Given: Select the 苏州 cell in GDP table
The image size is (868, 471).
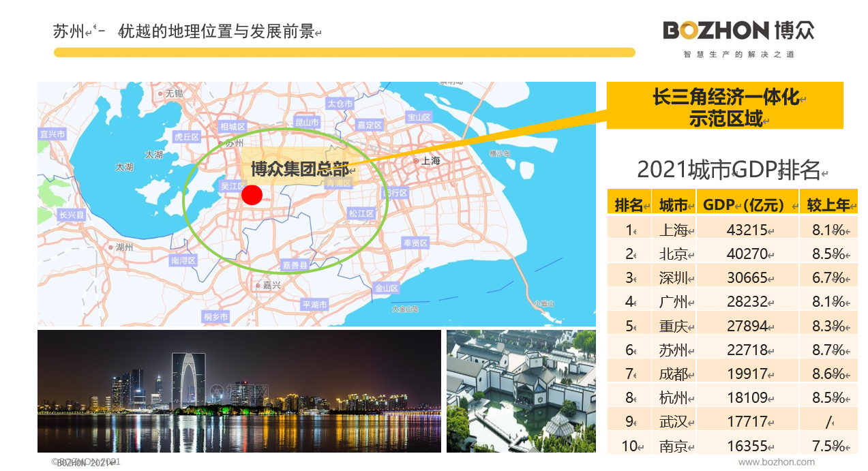Looking at the screenshot, I should point(674,350).
